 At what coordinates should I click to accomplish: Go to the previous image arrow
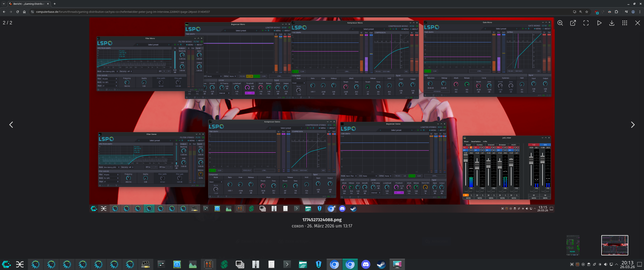click(11, 125)
